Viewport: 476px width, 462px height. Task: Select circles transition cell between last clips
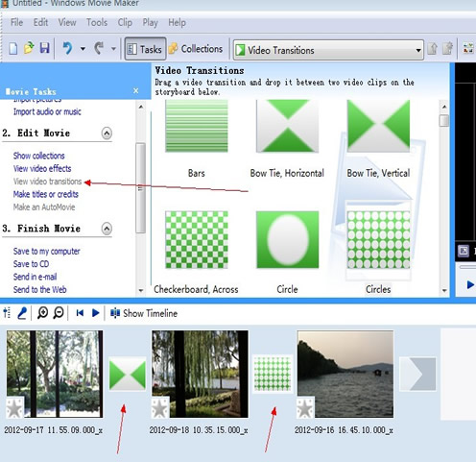(273, 375)
